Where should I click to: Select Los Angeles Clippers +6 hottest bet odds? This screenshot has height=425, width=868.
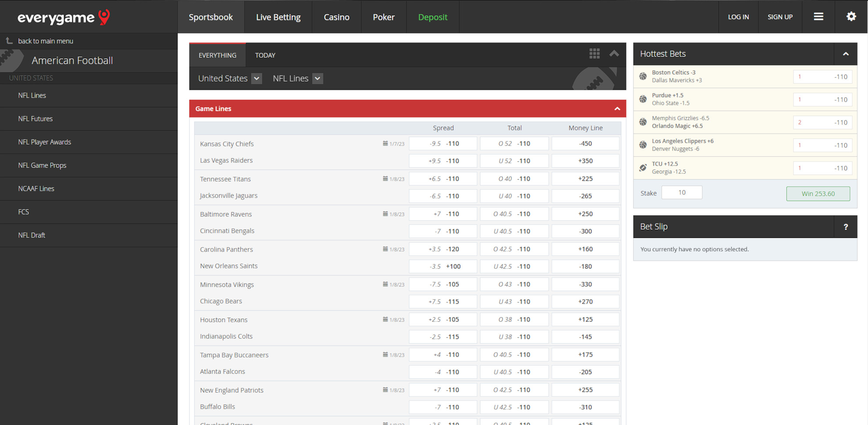pos(822,145)
